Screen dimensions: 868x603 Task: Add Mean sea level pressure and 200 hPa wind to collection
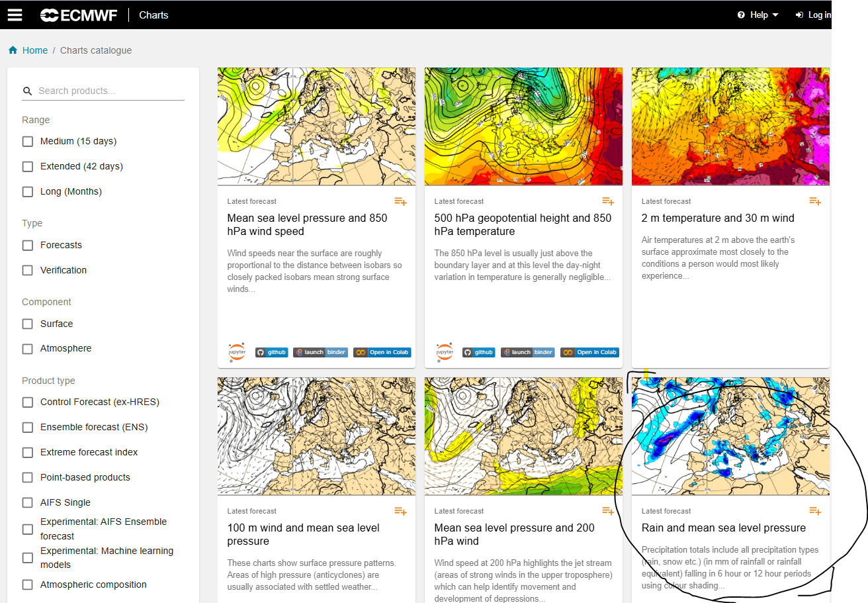point(607,511)
